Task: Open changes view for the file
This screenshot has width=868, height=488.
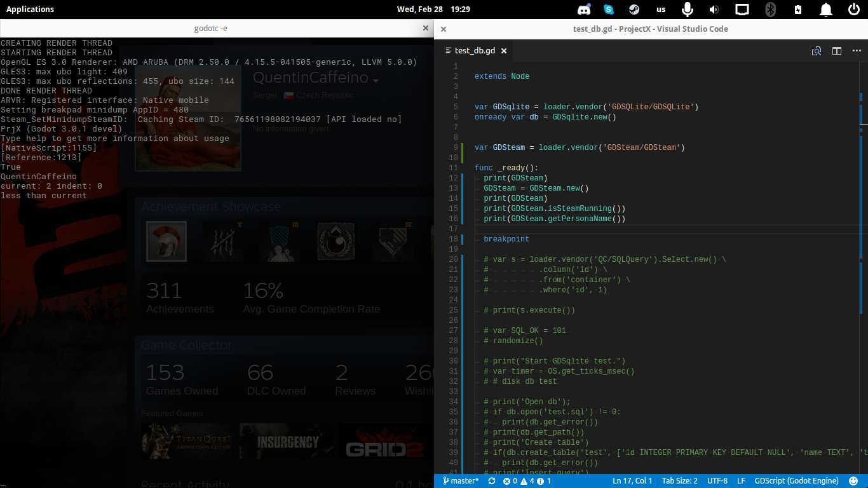Action: click(817, 51)
